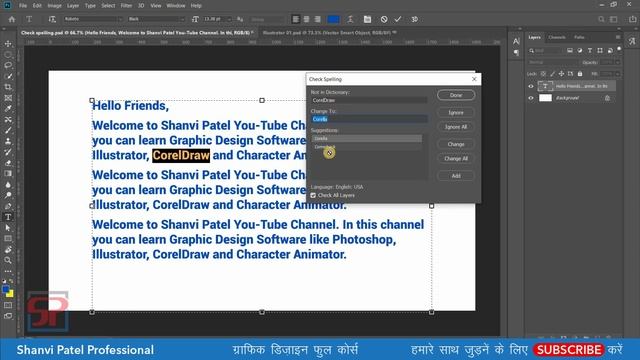
Task: Switch to the Paths tab
Action: coord(579,37)
